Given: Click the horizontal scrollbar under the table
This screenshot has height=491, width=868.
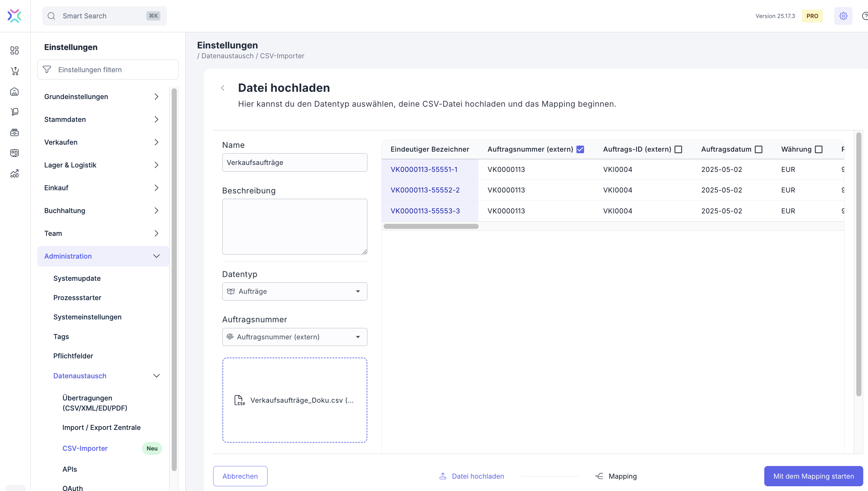Looking at the screenshot, I should (x=431, y=226).
